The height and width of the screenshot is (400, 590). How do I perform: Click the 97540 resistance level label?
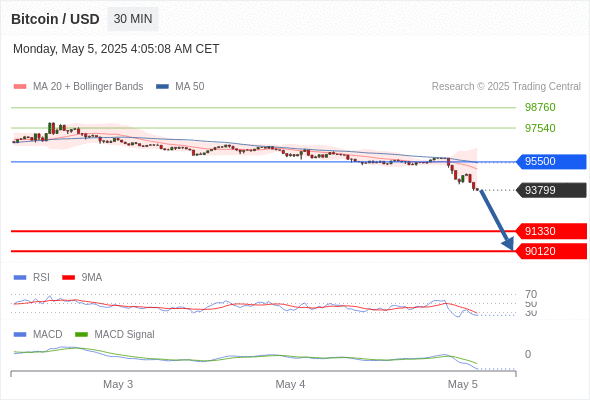pos(540,128)
